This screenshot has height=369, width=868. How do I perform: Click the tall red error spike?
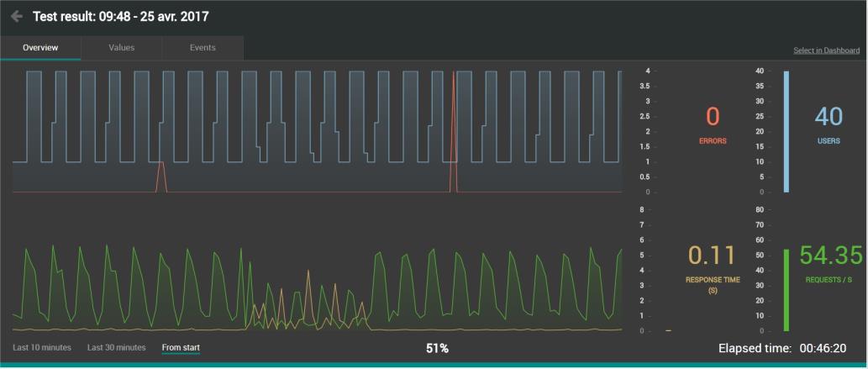(x=454, y=131)
